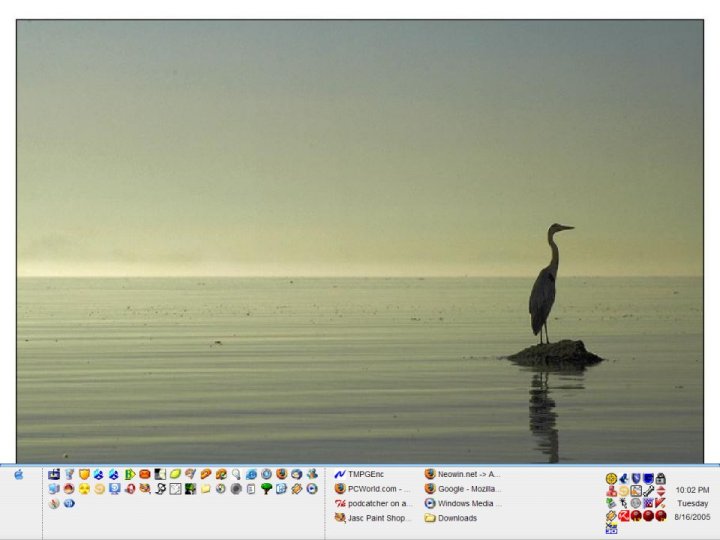The width and height of the screenshot is (720, 540).
Task: Click the red V checkmark tray icon
Action: pos(661,503)
